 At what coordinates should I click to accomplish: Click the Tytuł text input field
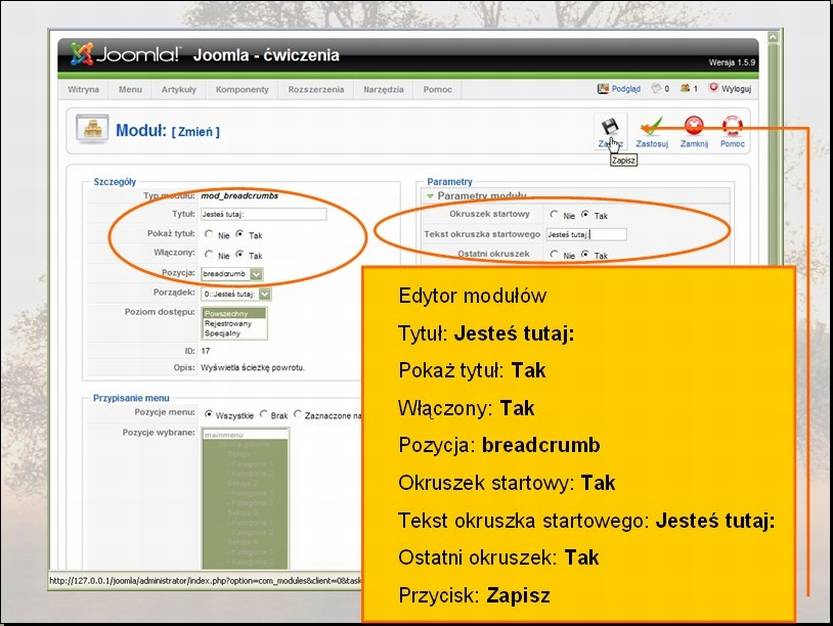tap(264, 214)
